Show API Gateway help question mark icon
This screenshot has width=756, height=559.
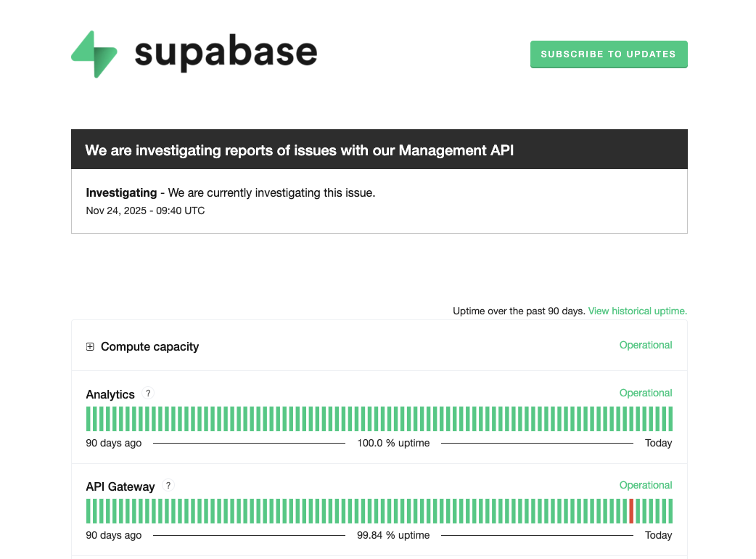(x=168, y=485)
